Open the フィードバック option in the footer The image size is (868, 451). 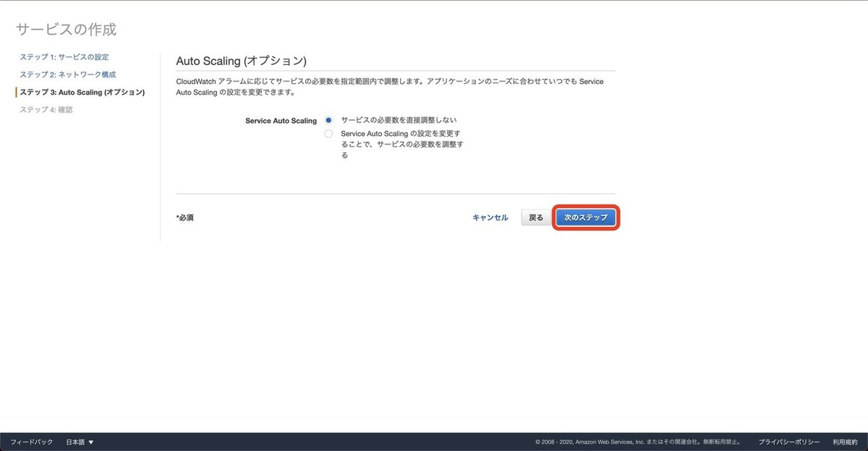pos(32,442)
